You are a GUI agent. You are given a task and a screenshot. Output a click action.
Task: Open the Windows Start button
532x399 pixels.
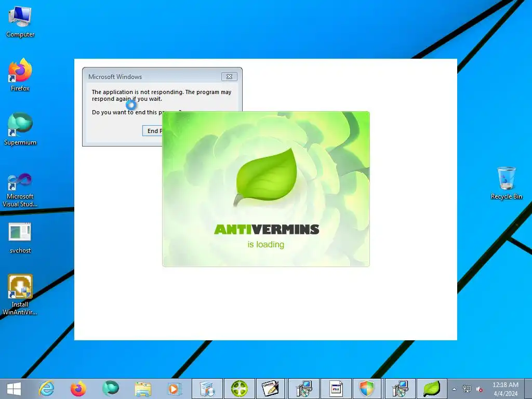14,389
